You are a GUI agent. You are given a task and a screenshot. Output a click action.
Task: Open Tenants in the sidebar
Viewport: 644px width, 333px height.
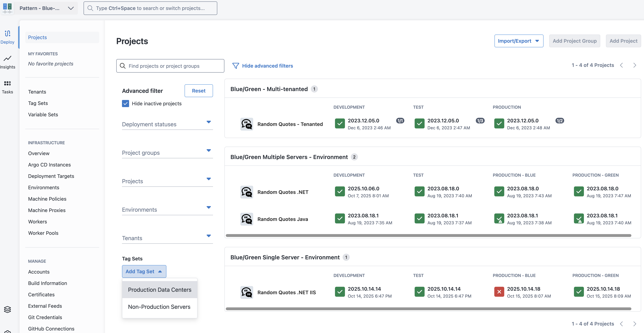[37, 92]
